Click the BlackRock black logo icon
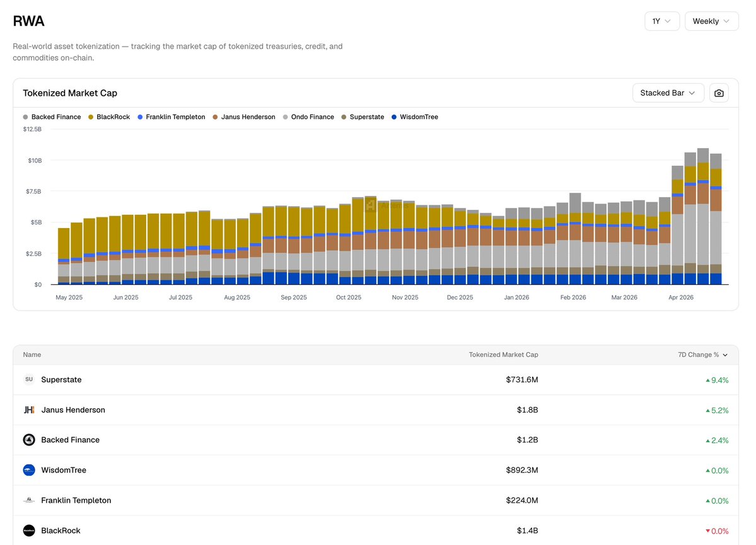The image size is (756, 545). click(x=29, y=531)
